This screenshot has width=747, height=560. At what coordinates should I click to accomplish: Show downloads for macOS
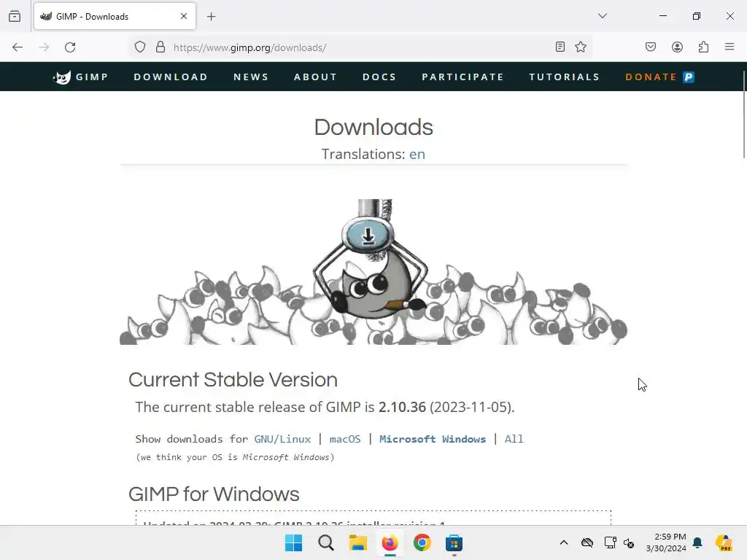click(x=345, y=438)
